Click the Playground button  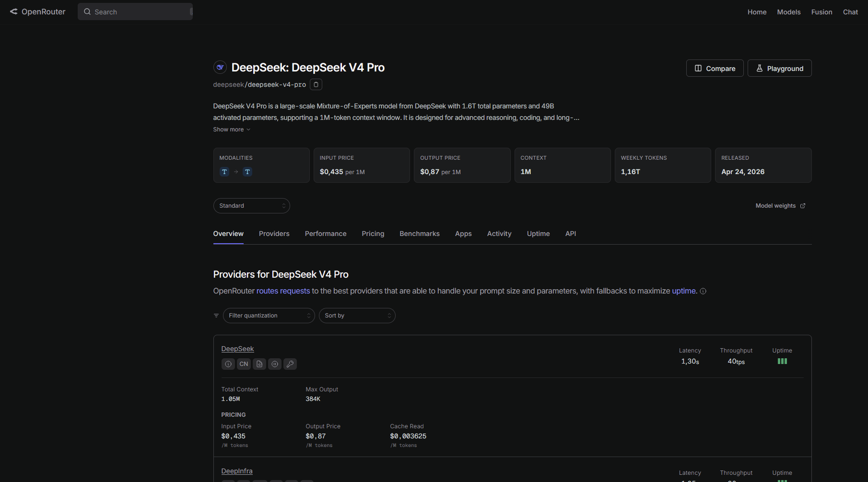(780, 68)
